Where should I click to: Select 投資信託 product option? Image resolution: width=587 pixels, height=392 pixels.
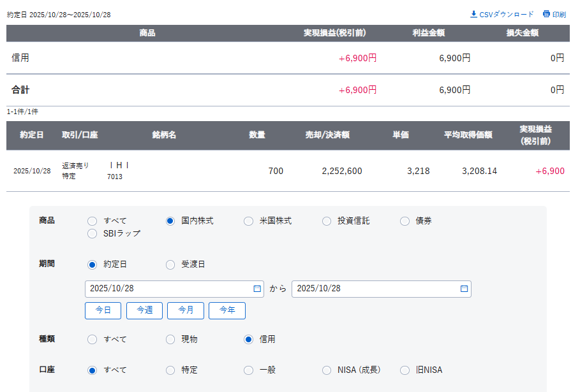click(327, 221)
